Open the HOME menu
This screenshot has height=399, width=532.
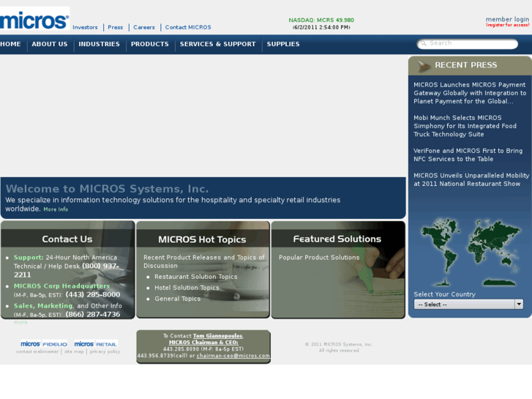coord(10,44)
